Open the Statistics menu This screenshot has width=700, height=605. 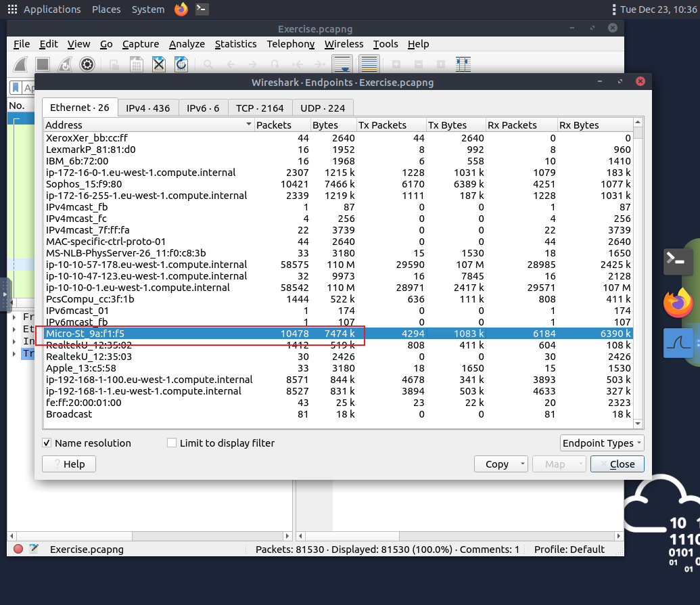pos(236,44)
